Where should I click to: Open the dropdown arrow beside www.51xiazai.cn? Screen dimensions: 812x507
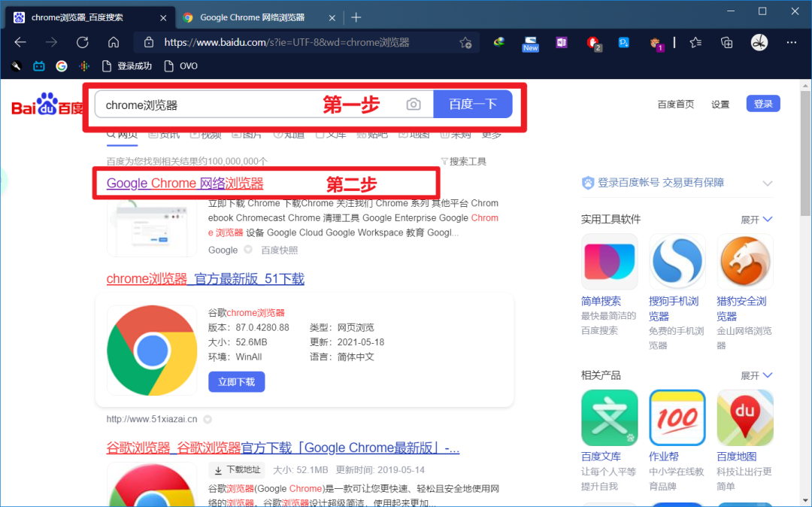(x=208, y=419)
